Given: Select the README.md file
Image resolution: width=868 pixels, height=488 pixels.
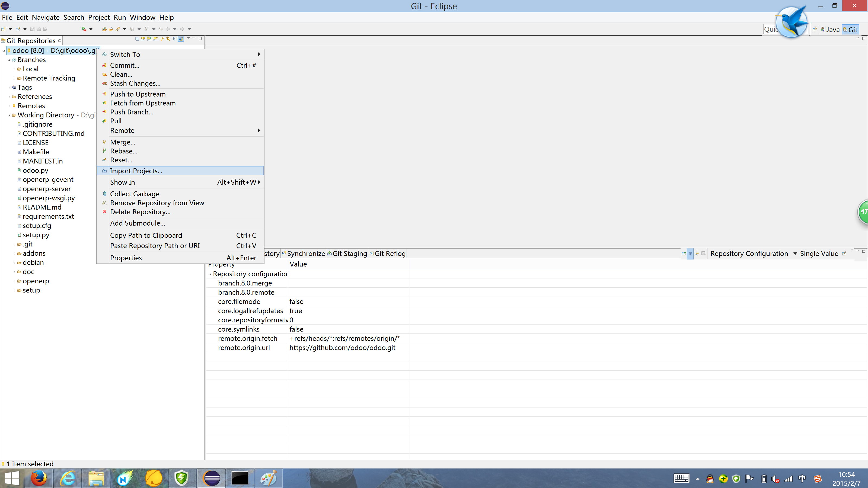Looking at the screenshot, I should tap(42, 207).
